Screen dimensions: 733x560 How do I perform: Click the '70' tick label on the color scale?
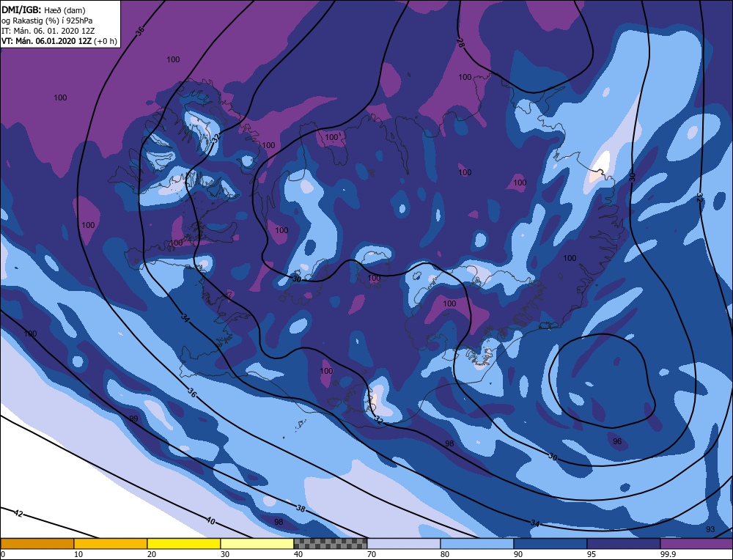[x=371, y=554]
